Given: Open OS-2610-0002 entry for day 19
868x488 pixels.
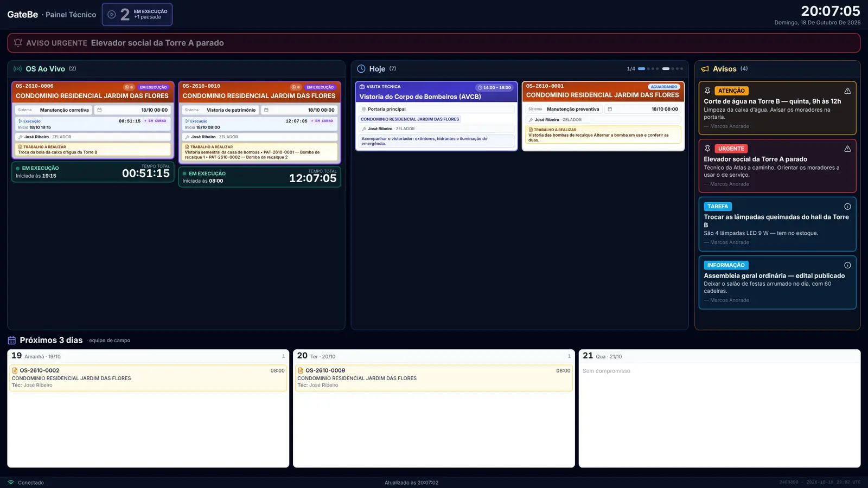Looking at the screenshot, I should (x=148, y=378).
